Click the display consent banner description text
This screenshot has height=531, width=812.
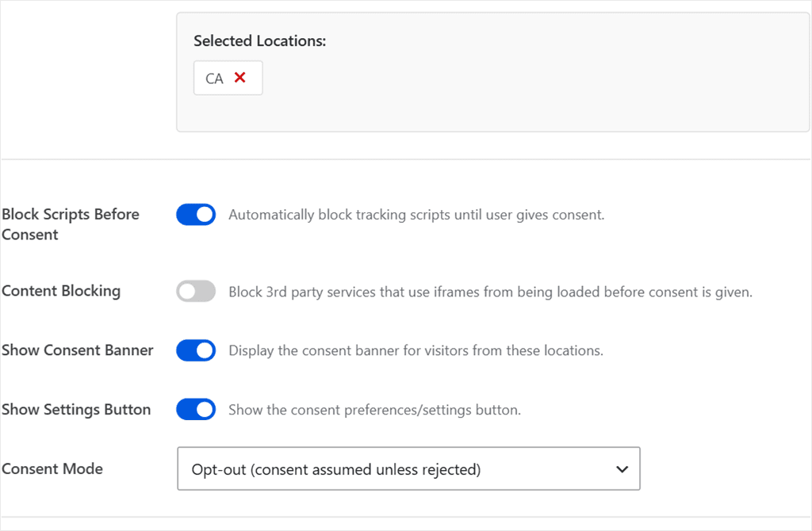coord(416,351)
